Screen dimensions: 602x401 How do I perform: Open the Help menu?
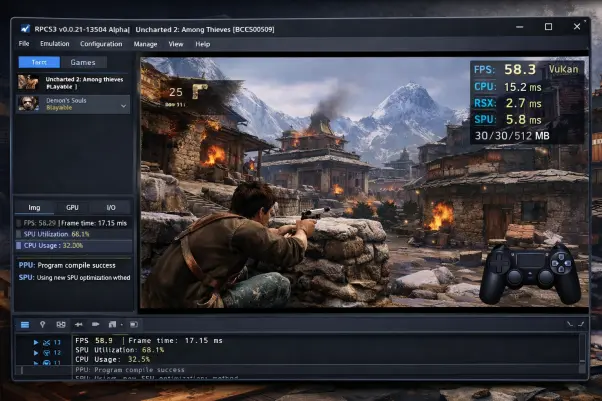(202, 44)
